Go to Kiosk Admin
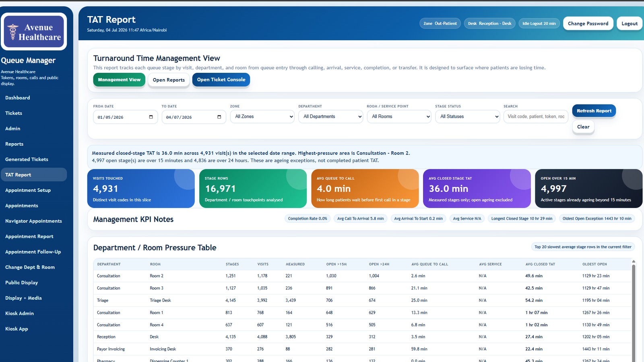Image resolution: width=644 pixels, height=362 pixels. tap(34, 313)
